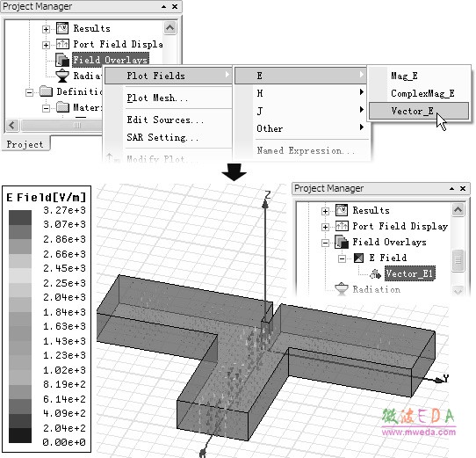
Task: Expand the Results node in upper tree
Action: [x=46, y=29]
